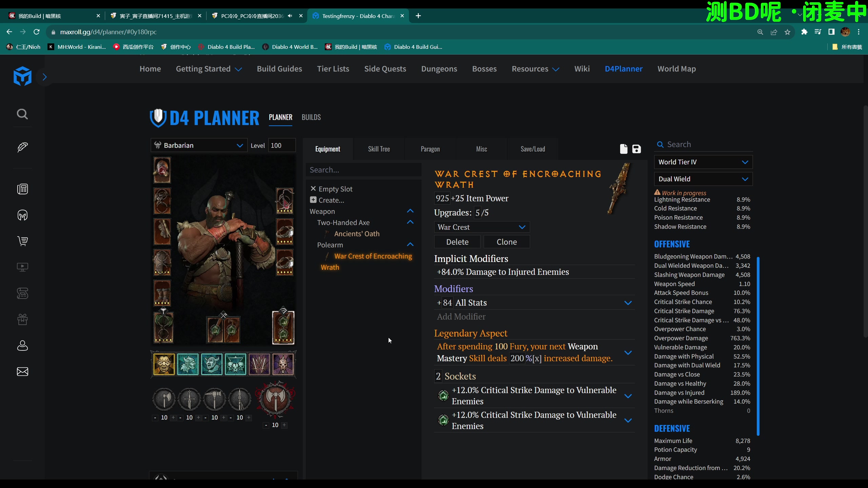The width and height of the screenshot is (868, 488).
Task: Open the Build Guides nav link
Action: (279, 69)
